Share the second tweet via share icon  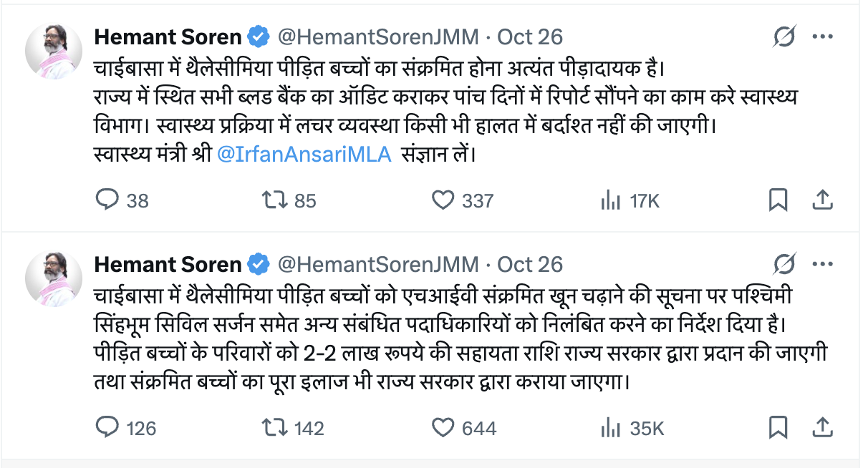point(822,428)
